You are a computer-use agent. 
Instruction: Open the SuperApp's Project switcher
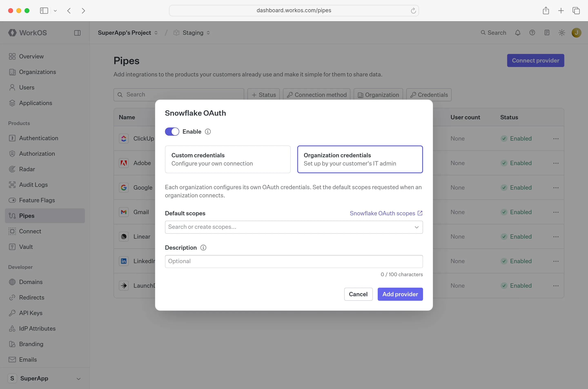128,33
